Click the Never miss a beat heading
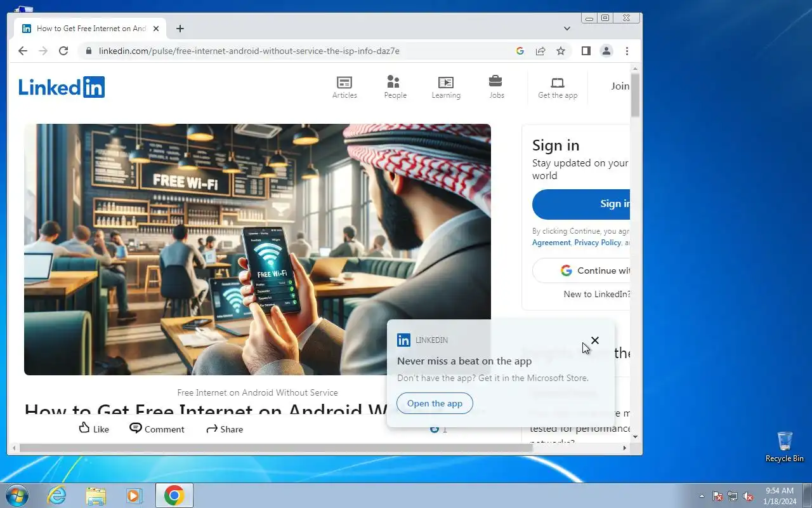 pyautogui.click(x=464, y=361)
